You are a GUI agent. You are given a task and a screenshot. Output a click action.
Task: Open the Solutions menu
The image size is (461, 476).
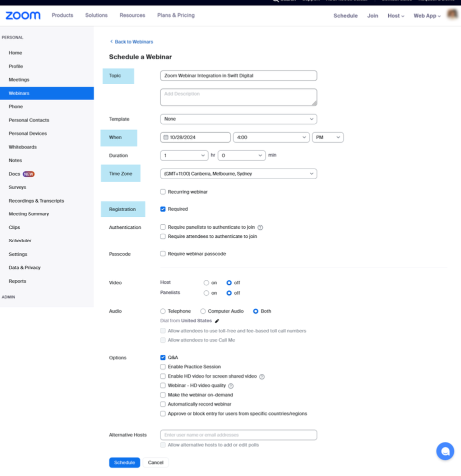click(96, 15)
